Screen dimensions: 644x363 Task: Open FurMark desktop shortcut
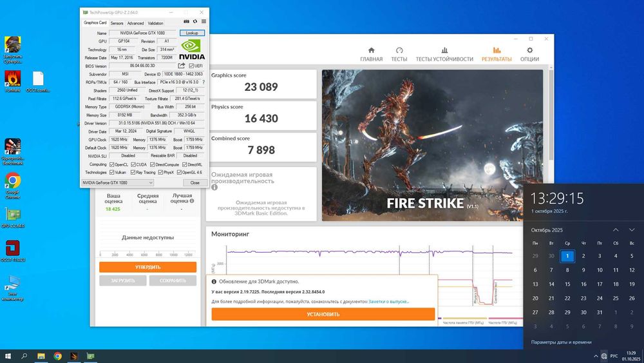click(13, 81)
